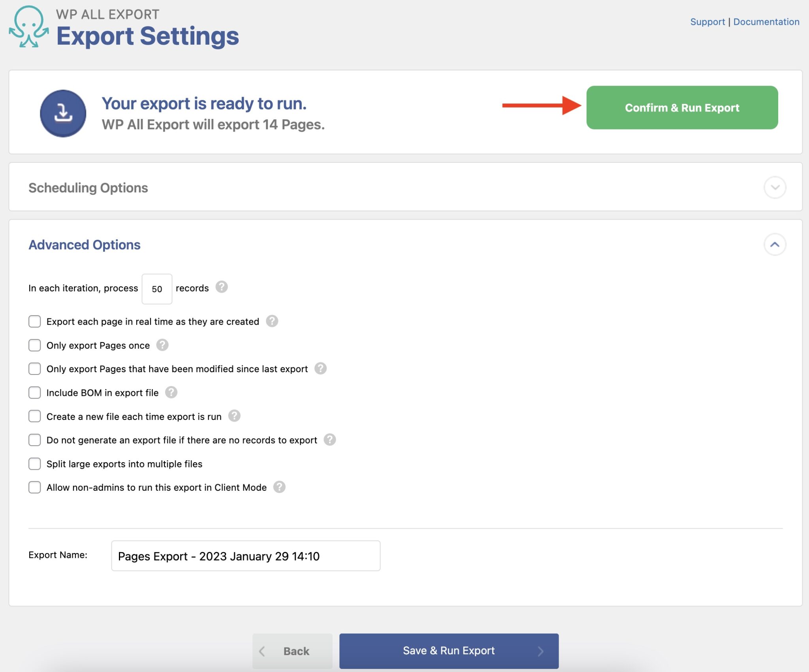This screenshot has width=809, height=672.
Task: Check 'Split large exports into multiple files'
Action: [35, 463]
